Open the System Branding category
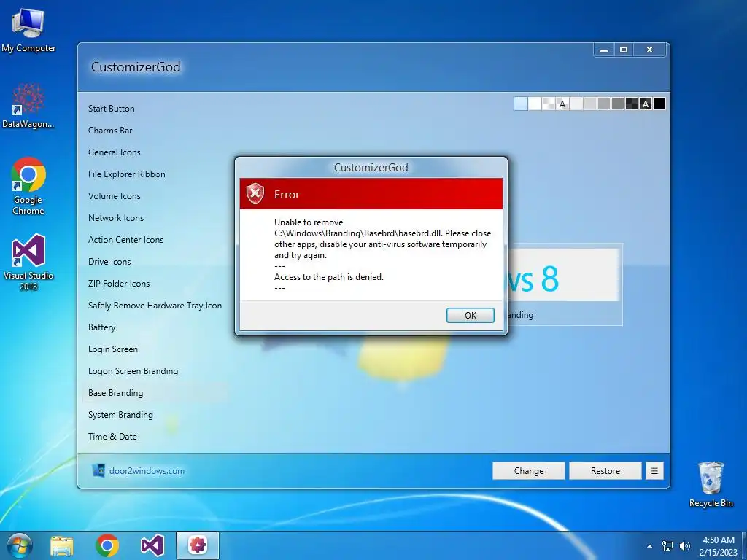The width and height of the screenshot is (747, 560). (x=120, y=415)
